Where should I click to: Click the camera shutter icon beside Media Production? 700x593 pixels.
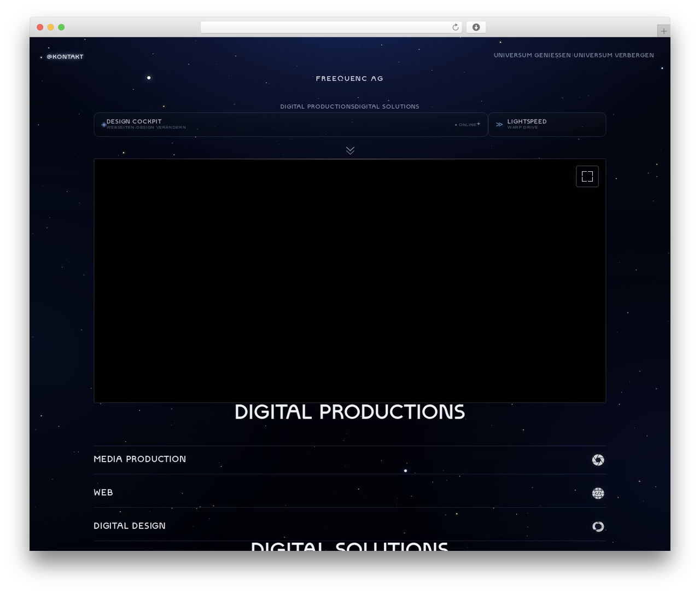598,460
